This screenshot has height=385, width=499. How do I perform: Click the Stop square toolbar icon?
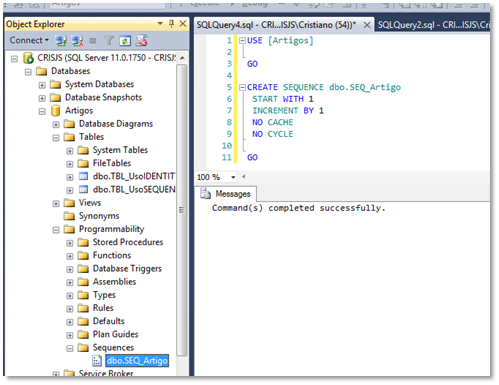click(93, 41)
